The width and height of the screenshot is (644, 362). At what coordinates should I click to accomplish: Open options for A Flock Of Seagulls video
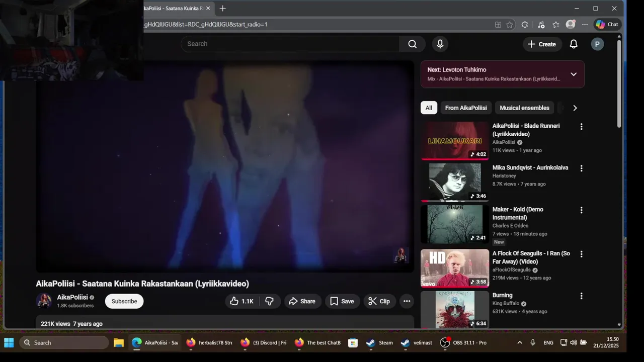click(x=582, y=254)
